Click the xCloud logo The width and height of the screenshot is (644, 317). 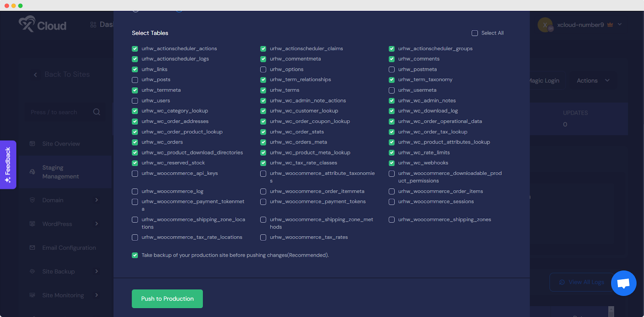tap(42, 25)
